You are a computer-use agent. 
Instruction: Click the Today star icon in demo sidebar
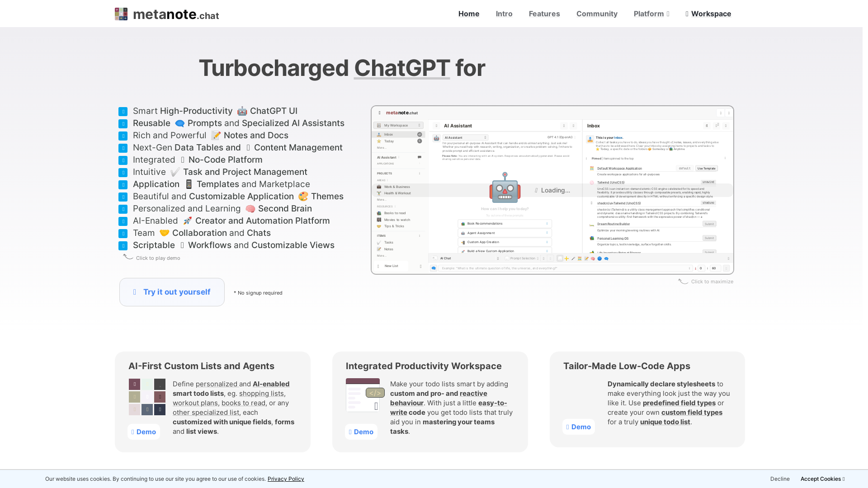(379, 141)
